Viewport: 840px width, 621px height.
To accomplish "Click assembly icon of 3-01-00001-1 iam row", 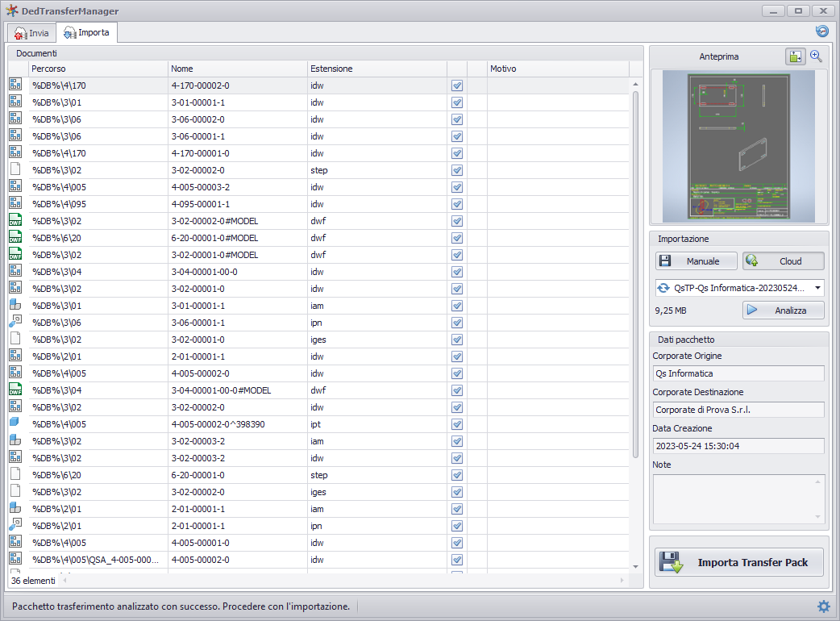I will 15,304.
